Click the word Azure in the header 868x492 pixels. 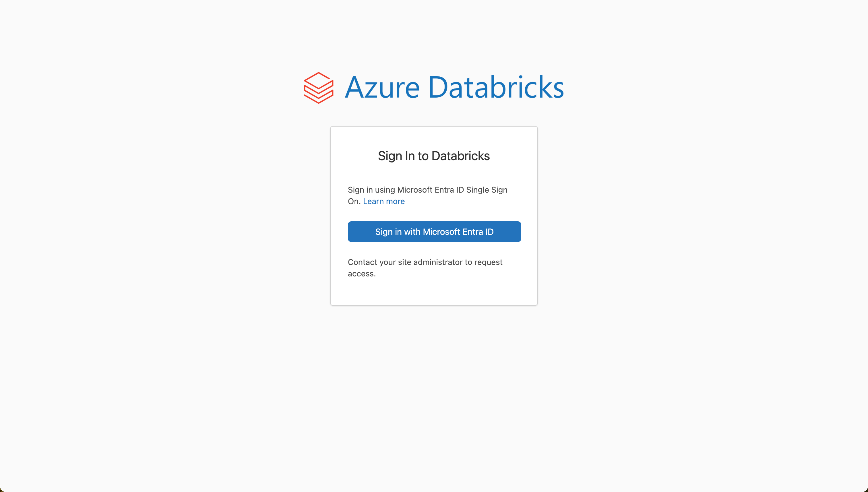point(382,88)
